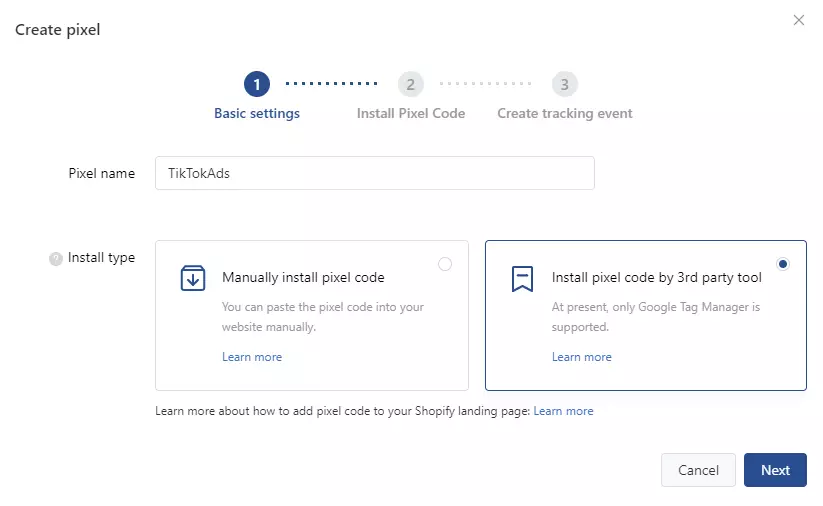Focus the Pixel name input field
The height and width of the screenshot is (506, 823).
(375, 173)
